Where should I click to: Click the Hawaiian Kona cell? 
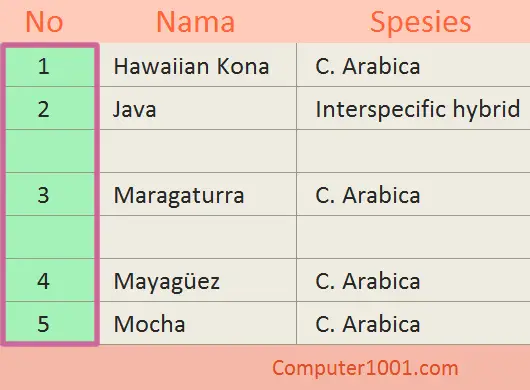coord(198,65)
